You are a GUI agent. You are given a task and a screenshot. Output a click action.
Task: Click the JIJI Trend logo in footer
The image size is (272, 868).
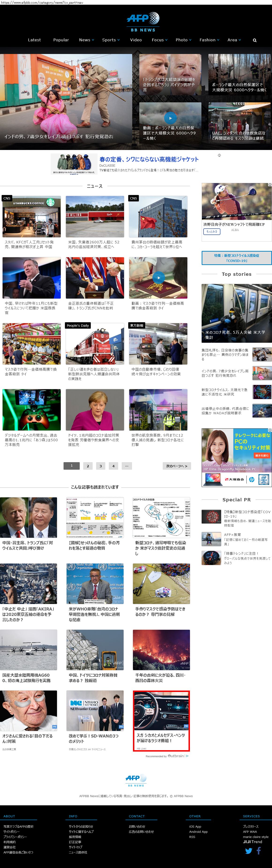coord(253,841)
